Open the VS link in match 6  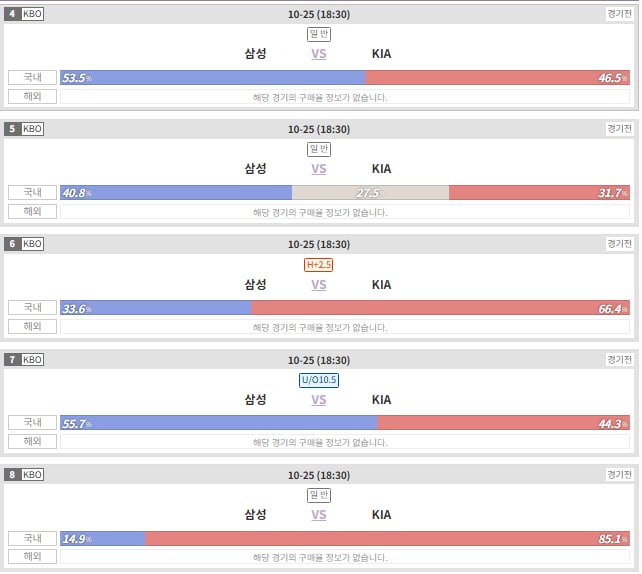click(x=319, y=285)
